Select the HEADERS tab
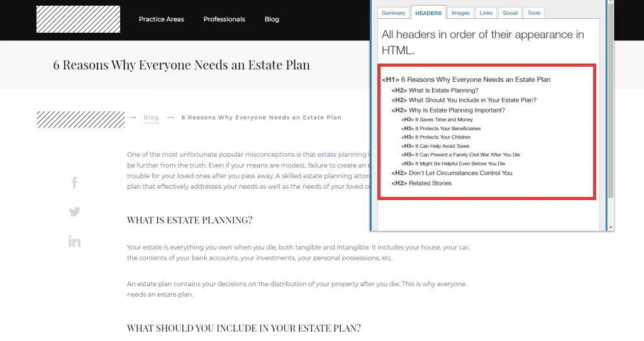 (428, 13)
